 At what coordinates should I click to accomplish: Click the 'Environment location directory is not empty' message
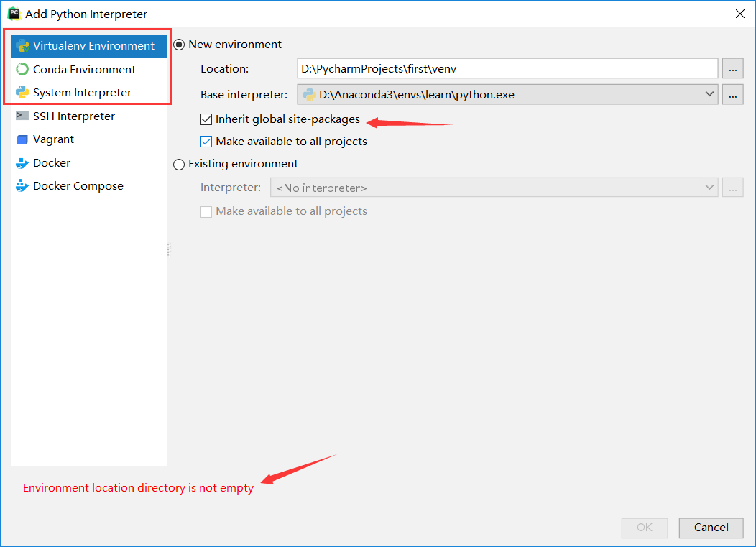pyautogui.click(x=139, y=488)
